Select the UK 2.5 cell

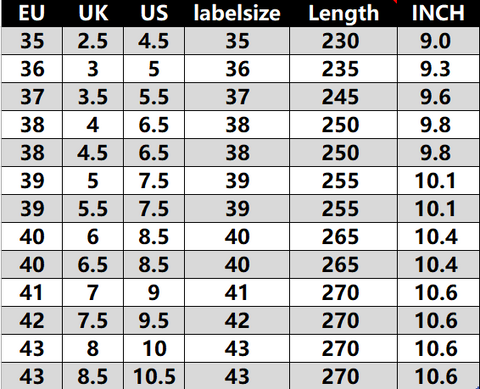[93, 41]
